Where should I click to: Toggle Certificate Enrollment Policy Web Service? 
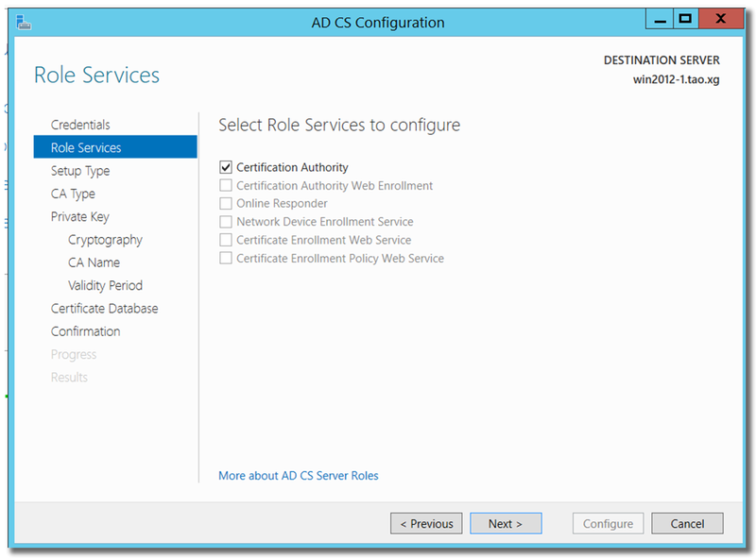point(226,259)
